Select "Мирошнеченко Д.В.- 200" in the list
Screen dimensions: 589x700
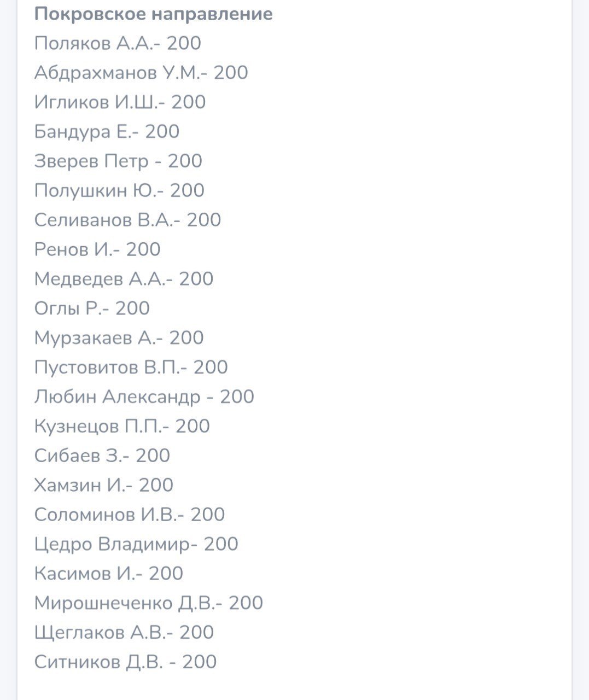pyautogui.click(x=148, y=604)
